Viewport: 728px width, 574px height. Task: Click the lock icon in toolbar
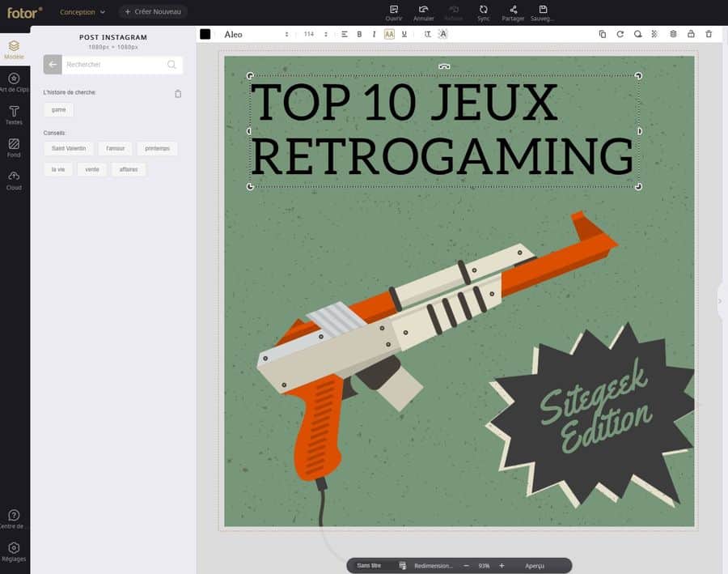[691, 34]
